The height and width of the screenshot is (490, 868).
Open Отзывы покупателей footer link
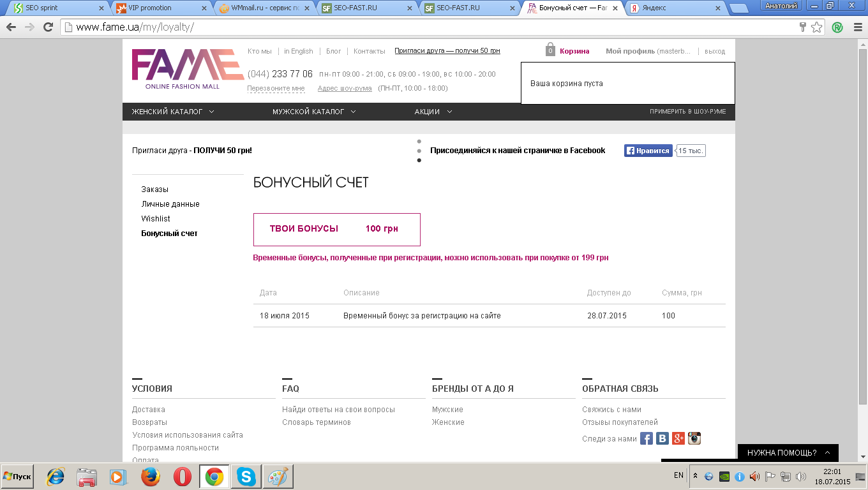coord(620,422)
